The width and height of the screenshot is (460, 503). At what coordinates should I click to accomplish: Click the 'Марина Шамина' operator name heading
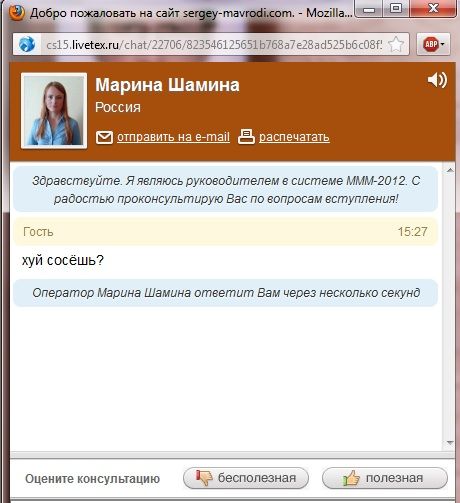pyautogui.click(x=167, y=85)
